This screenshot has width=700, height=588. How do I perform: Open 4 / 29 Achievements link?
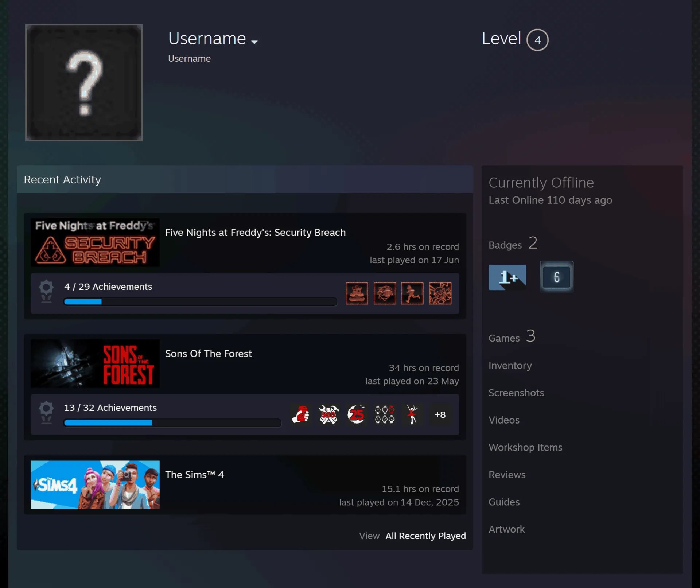coord(108,287)
